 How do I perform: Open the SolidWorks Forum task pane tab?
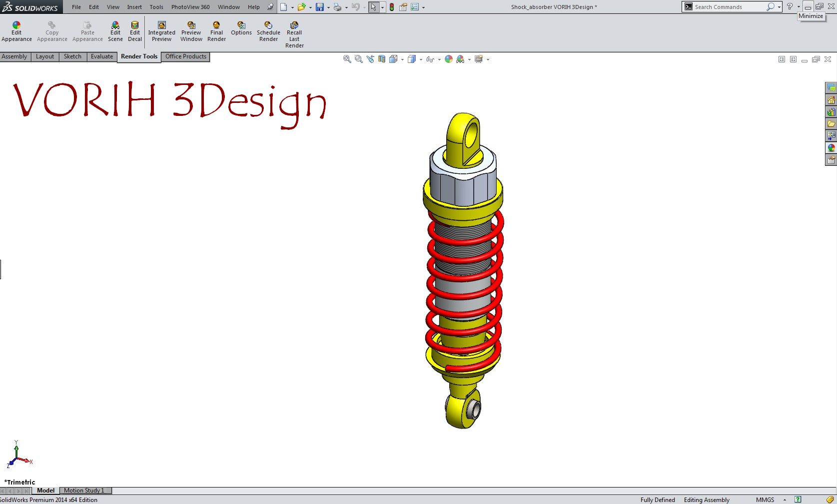tap(831, 88)
